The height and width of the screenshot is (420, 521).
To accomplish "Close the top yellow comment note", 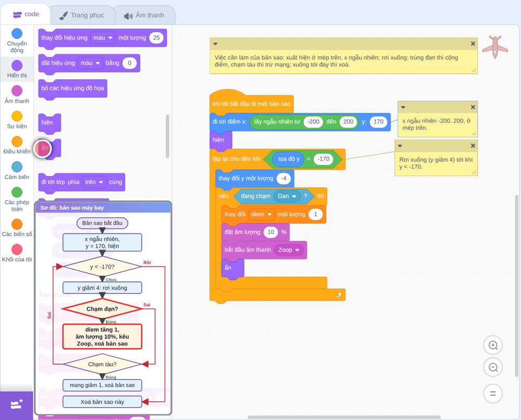I will click(x=473, y=44).
